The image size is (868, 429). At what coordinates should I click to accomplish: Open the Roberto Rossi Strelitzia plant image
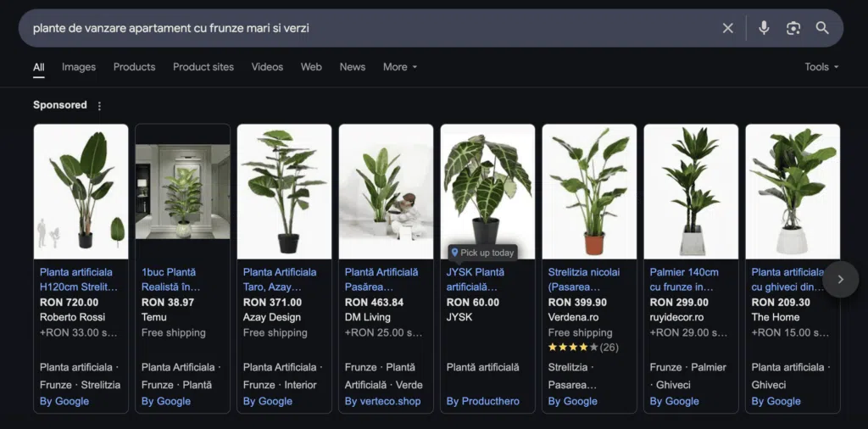[81, 192]
